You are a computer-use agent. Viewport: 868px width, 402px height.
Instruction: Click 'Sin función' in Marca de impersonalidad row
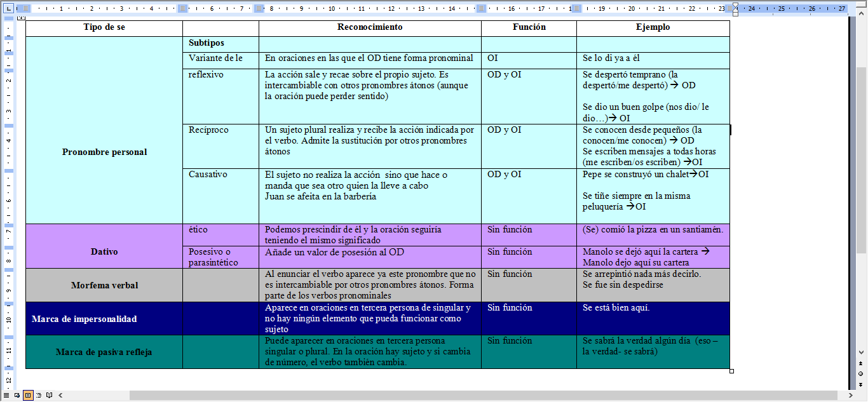(x=510, y=307)
